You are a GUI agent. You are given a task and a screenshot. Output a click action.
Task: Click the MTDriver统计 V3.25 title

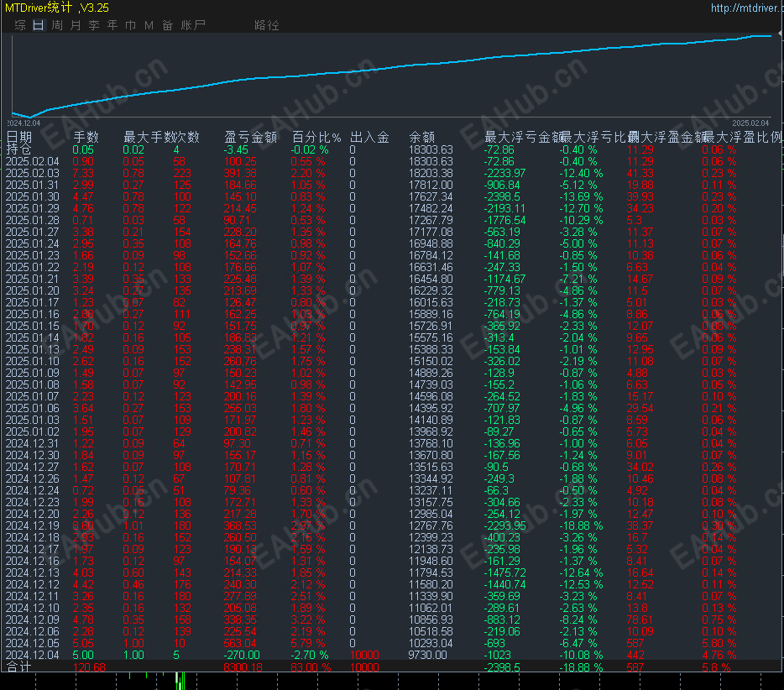tap(56, 8)
